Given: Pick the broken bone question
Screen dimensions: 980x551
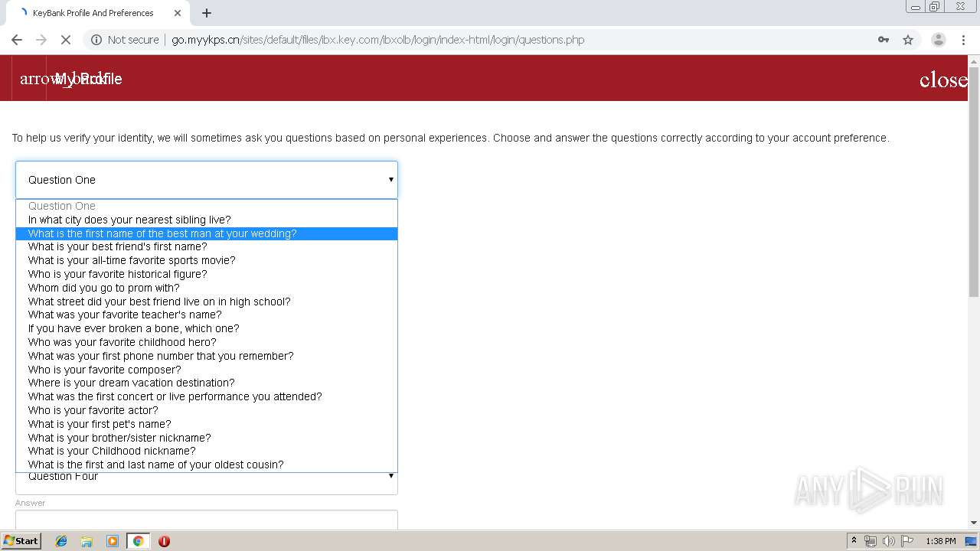Looking at the screenshot, I should click(207, 328).
